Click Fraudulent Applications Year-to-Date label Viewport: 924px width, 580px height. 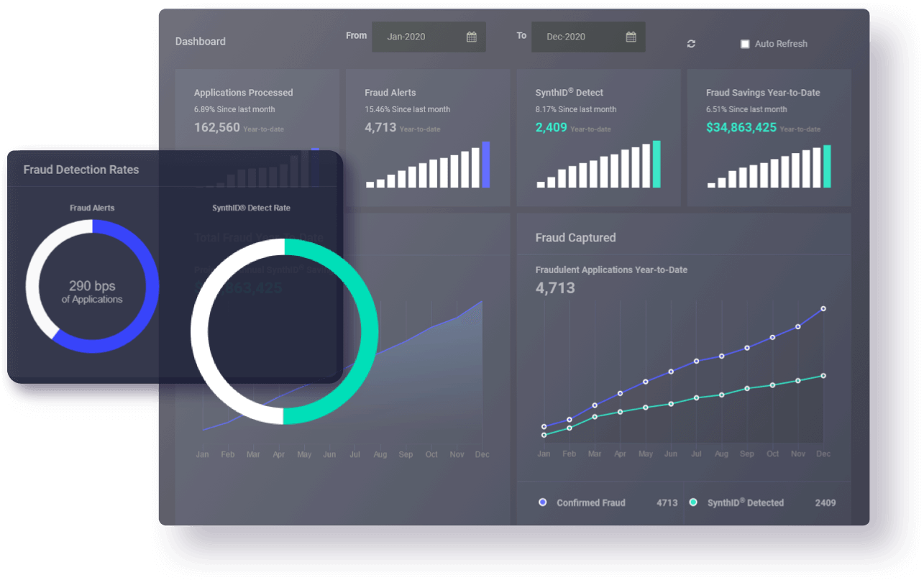(611, 270)
